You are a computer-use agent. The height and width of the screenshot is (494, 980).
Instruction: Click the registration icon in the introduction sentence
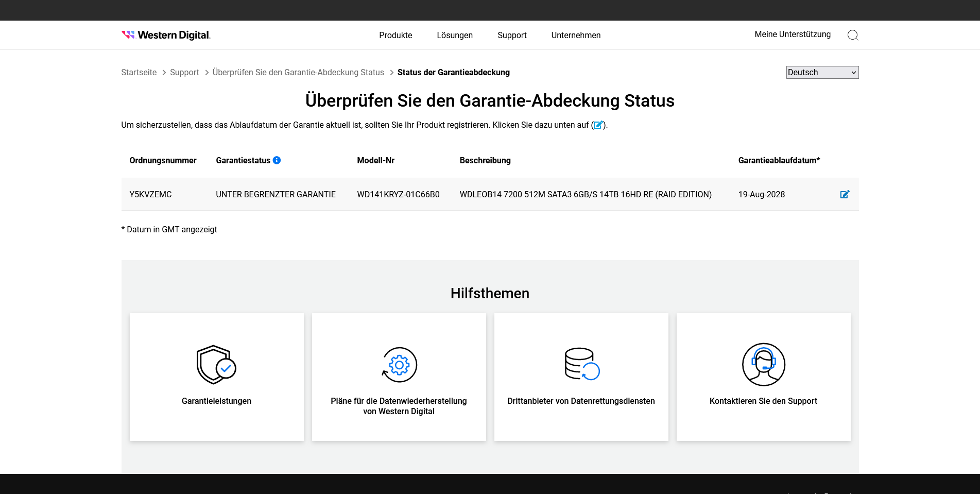click(x=598, y=125)
